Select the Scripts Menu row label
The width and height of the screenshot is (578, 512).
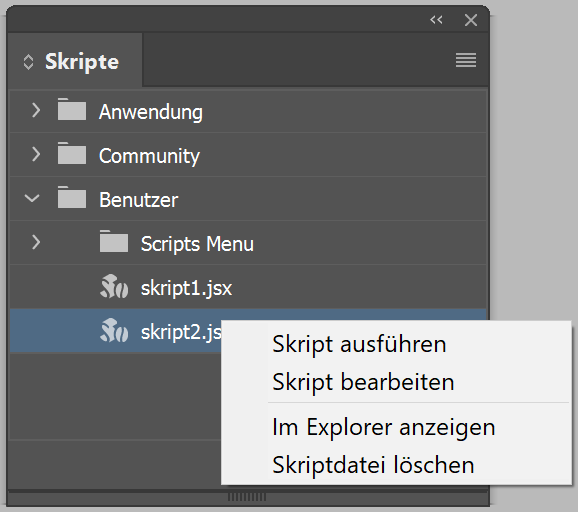[x=197, y=244]
